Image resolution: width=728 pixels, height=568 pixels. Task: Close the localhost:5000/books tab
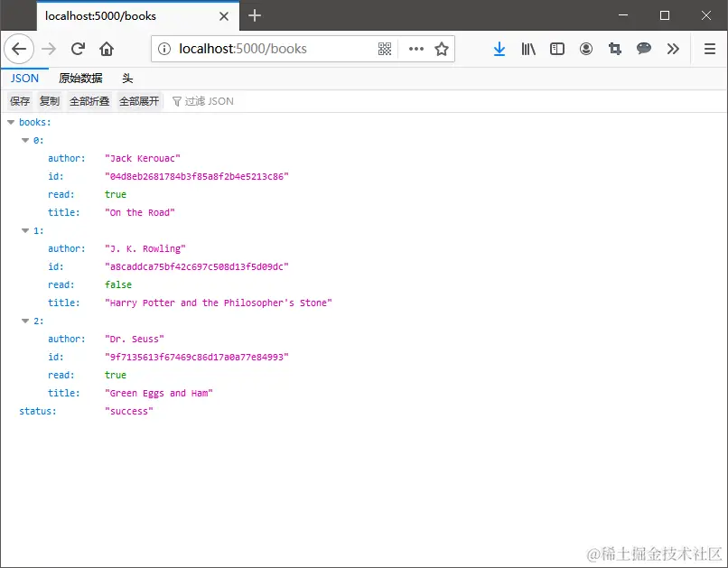point(224,16)
